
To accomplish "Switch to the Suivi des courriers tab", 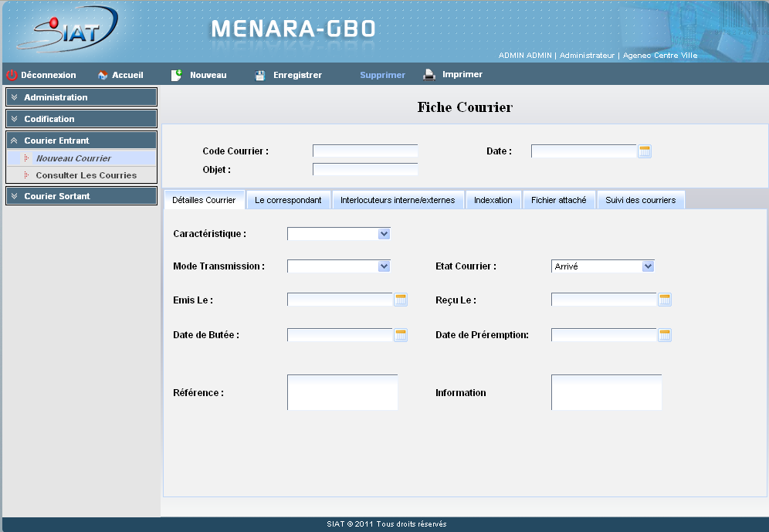I will point(641,200).
